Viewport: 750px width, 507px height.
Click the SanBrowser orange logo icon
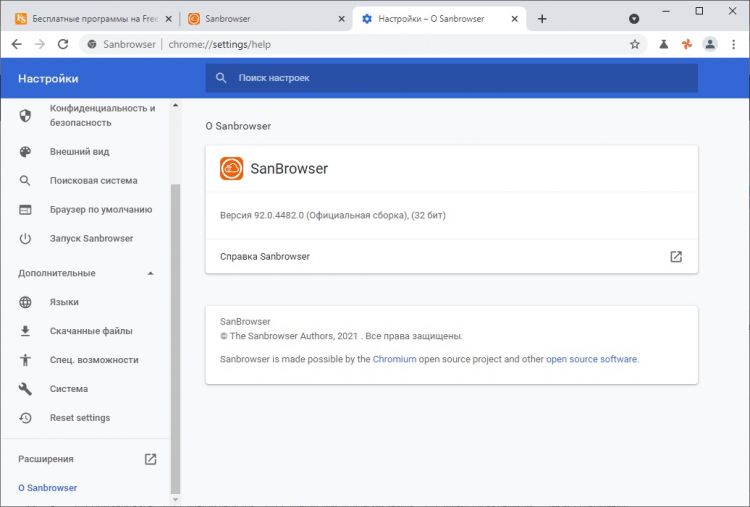[231, 169]
